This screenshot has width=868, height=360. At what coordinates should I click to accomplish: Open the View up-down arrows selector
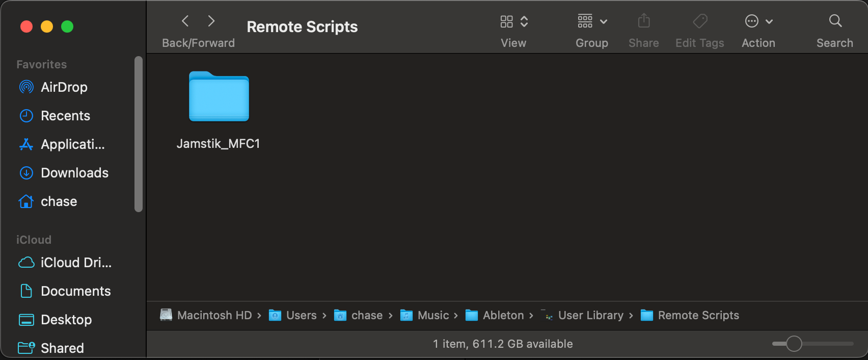(x=524, y=21)
